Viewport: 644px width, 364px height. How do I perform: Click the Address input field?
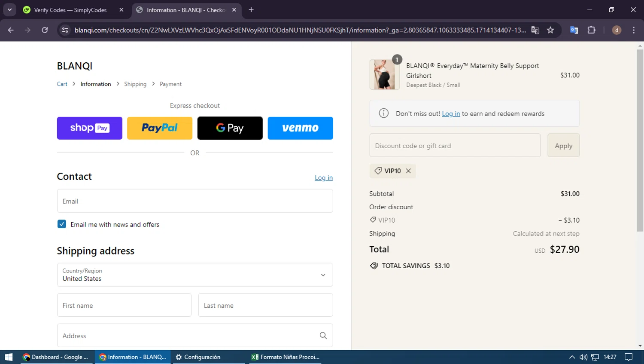click(x=195, y=336)
